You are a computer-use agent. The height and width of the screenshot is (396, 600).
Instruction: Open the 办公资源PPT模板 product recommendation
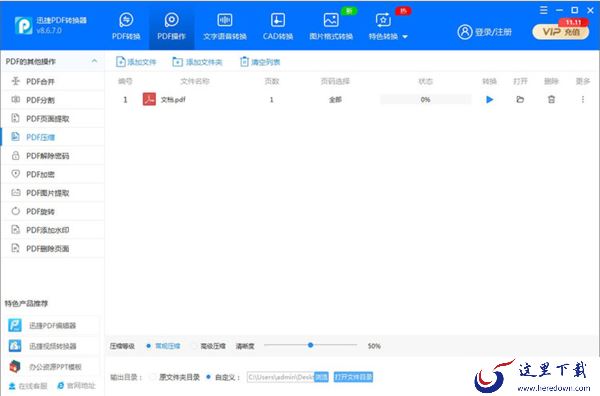coord(52,367)
